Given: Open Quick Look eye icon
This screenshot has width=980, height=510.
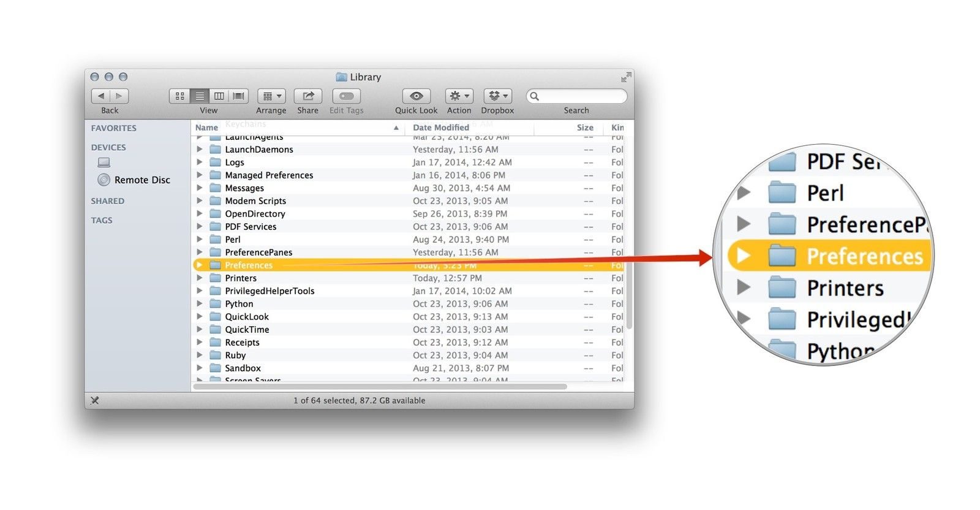Looking at the screenshot, I should (x=416, y=96).
